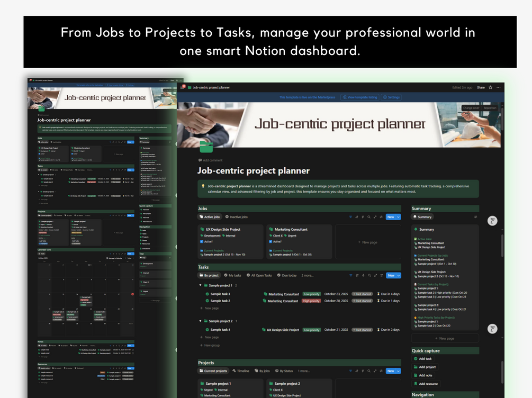
Task: Click Add comment above the page title
Action: 210,160
